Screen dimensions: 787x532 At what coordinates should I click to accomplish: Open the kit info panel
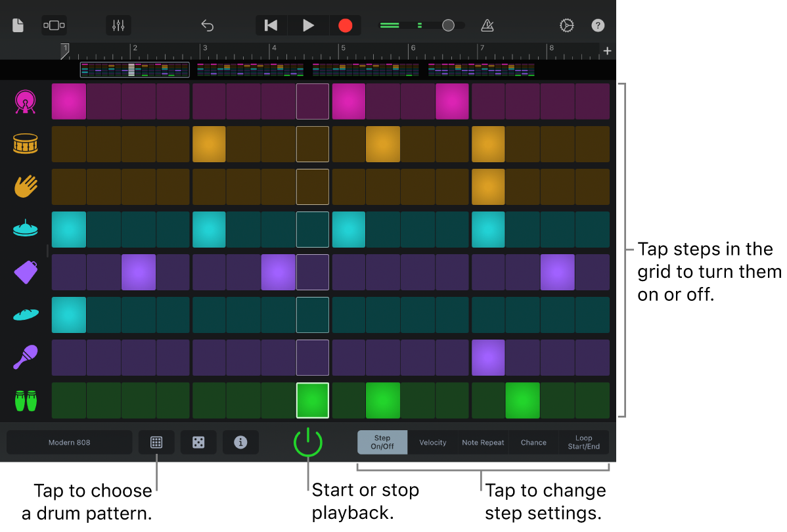(240, 442)
